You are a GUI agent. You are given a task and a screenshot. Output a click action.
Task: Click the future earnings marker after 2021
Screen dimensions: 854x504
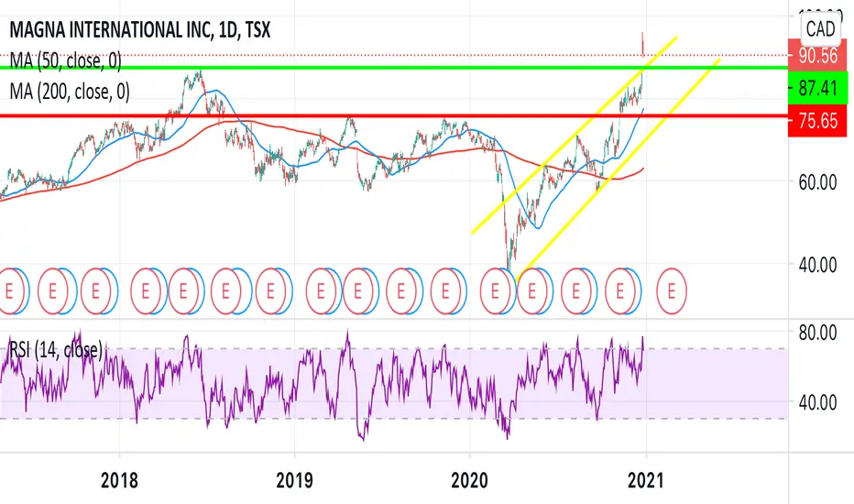coord(671,291)
